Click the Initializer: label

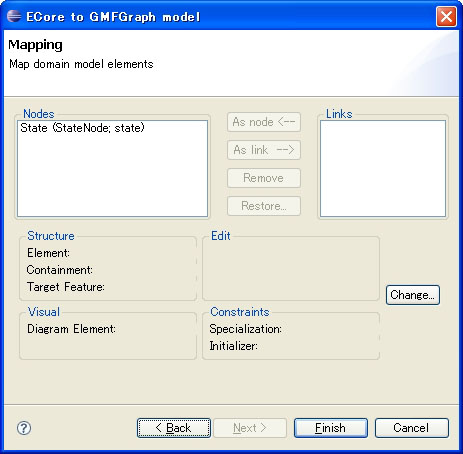(x=233, y=346)
